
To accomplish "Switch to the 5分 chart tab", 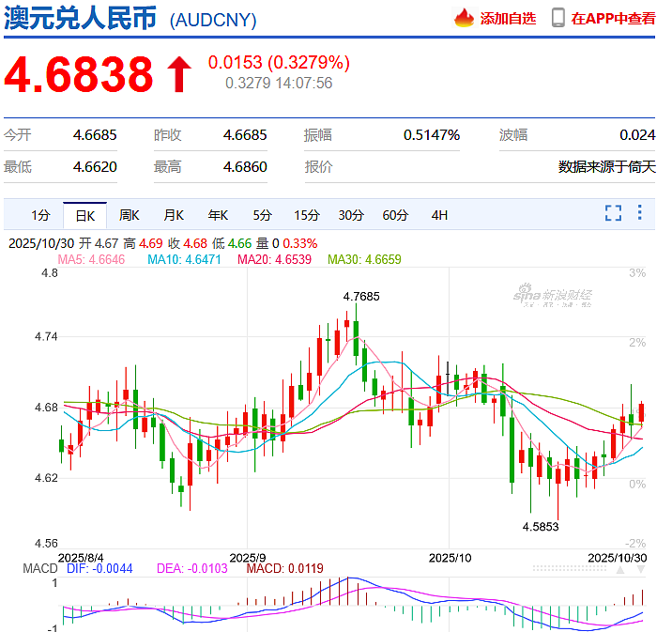I will [x=262, y=215].
